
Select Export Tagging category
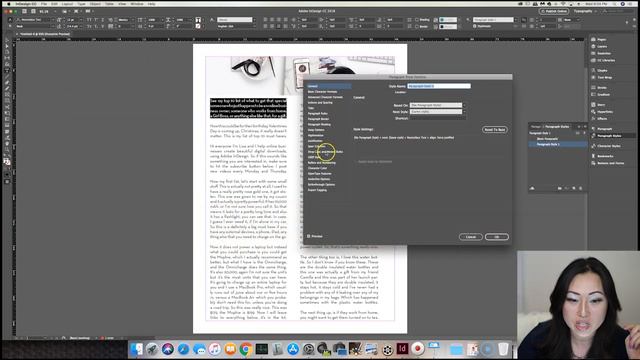(x=317, y=190)
